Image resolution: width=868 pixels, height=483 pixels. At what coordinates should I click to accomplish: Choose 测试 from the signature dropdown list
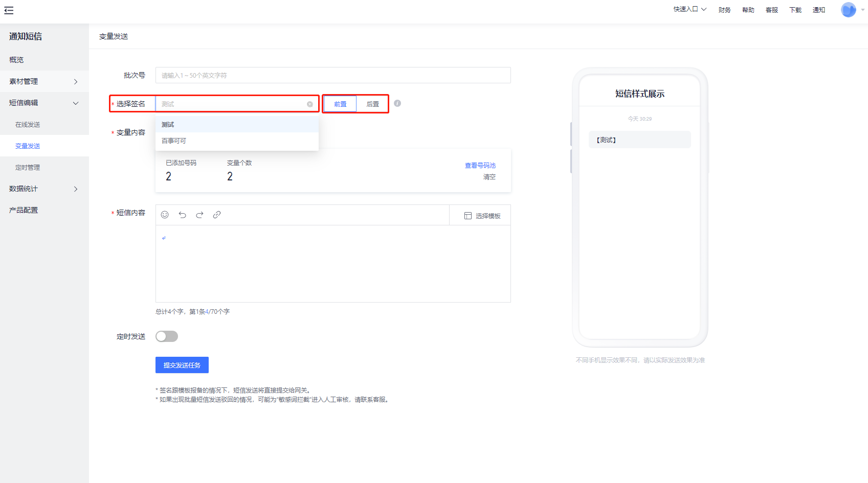(237, 124)
